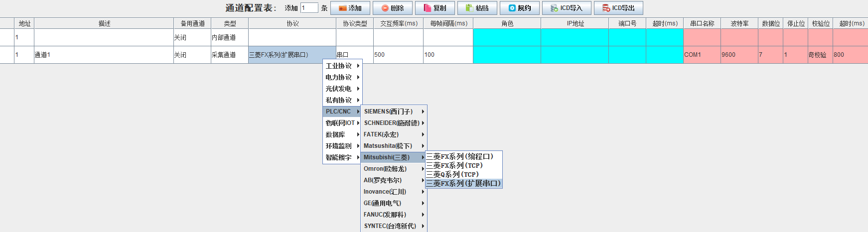This screenshot has width=868, height=232.
Task: Click the 添加 (Add) toolbar button
Action: (x=350, y=8)
